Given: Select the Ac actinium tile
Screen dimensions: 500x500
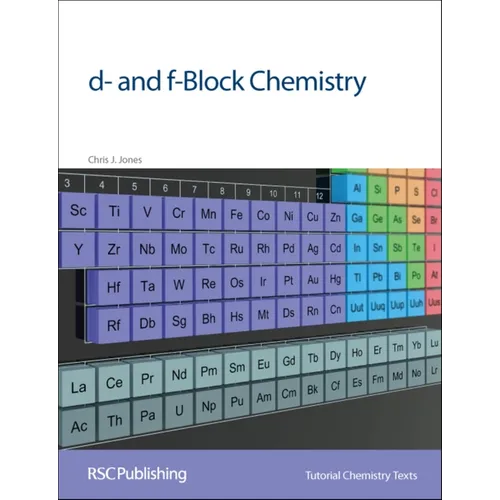Looking at the screenshot, I should 79,427.
